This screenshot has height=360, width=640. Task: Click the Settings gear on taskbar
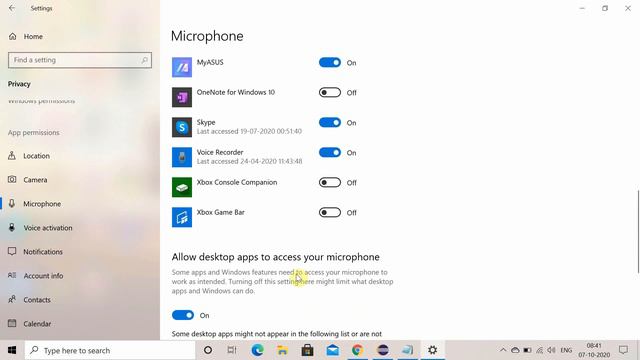(x=433, y=350)
